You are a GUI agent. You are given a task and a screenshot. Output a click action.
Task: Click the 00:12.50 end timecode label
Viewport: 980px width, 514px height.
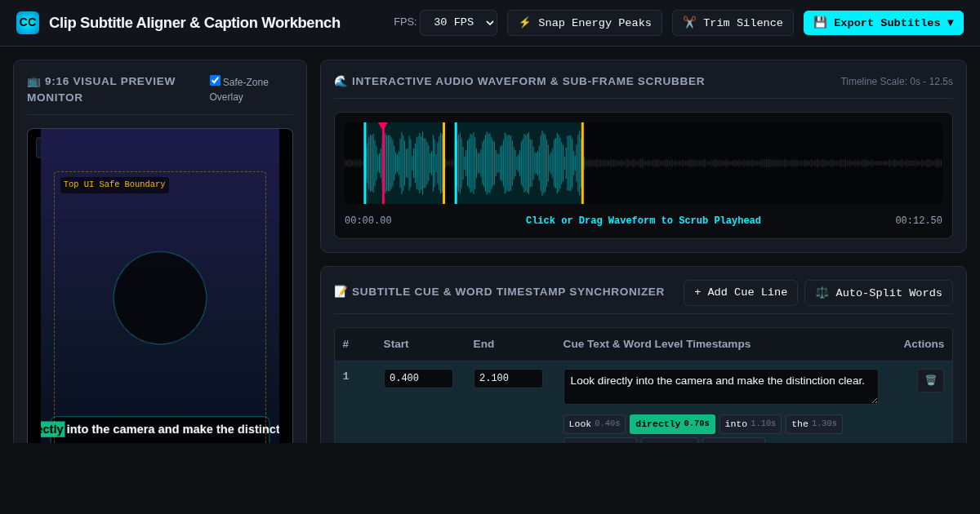919,221
